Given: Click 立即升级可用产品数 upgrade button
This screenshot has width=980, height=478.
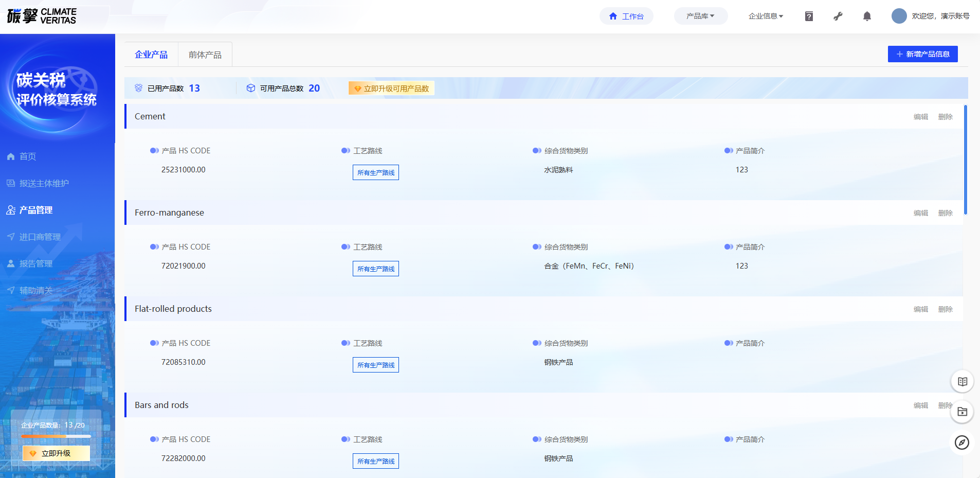Looking at the screenshot, I should (x=391, y=88).
